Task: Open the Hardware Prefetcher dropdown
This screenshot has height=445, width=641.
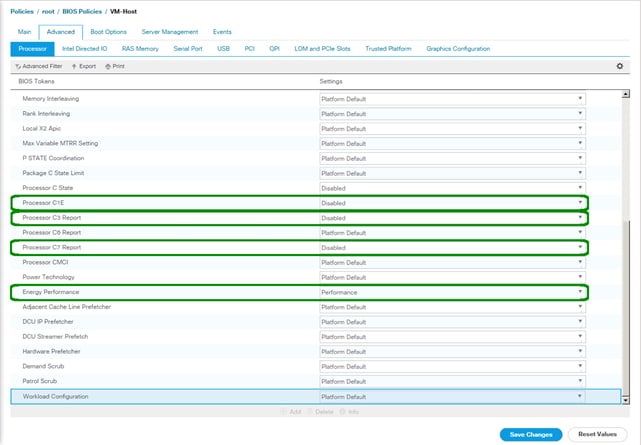Action: (452, 352)
